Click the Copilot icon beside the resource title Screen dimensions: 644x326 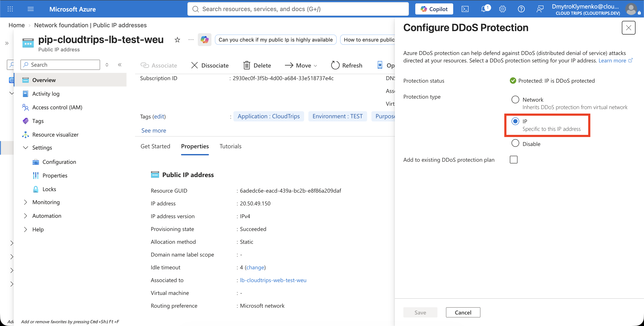[204, 40]
